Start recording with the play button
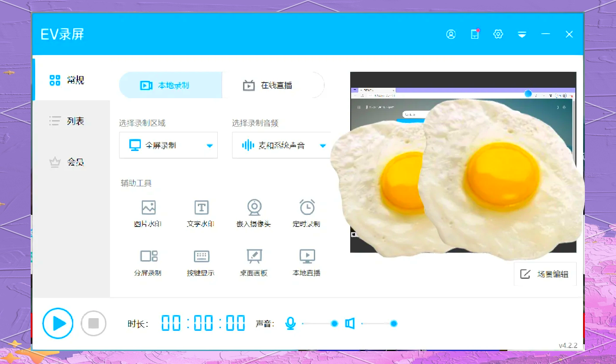 click(58, 323)
